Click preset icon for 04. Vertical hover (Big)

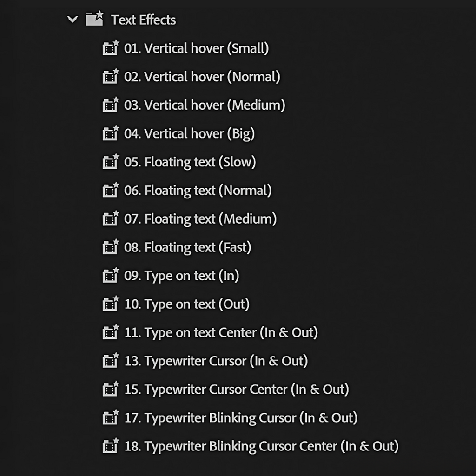[x=111, y=133]
